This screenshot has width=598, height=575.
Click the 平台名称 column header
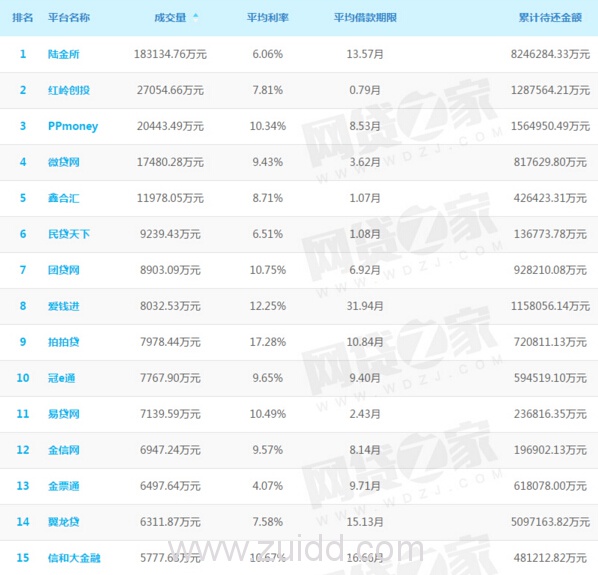point(69,18)
